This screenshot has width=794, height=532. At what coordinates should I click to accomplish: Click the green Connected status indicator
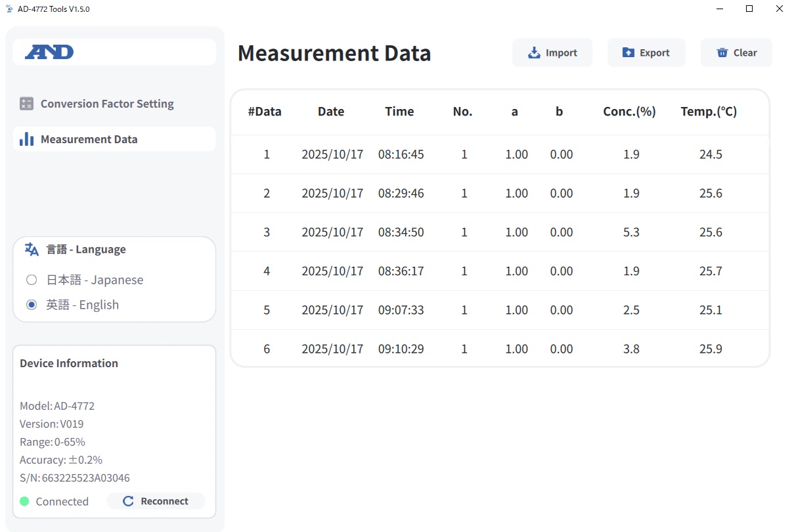pos(24,502)
